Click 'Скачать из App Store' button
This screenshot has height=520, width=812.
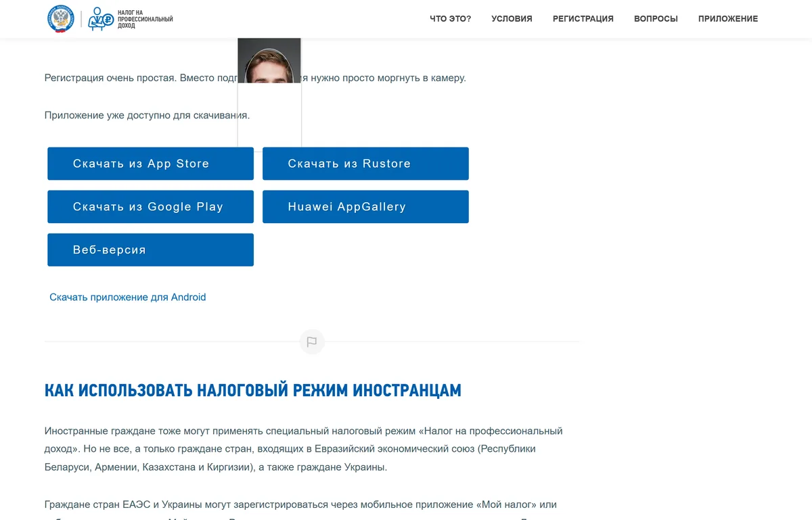coord(150,164)
